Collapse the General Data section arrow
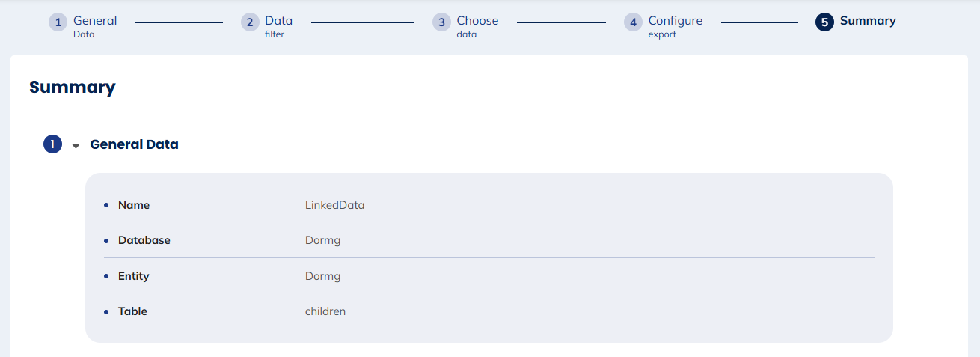Screen dimensions: 980x357 click(76, 146)
